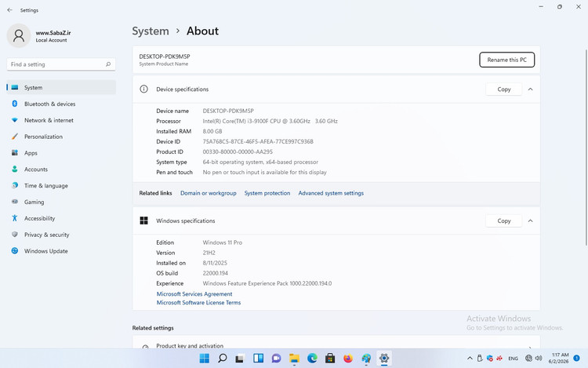Screen dimensions: 588x368
Task: Click the OS build value 22000.194
Action: point(216,274)
